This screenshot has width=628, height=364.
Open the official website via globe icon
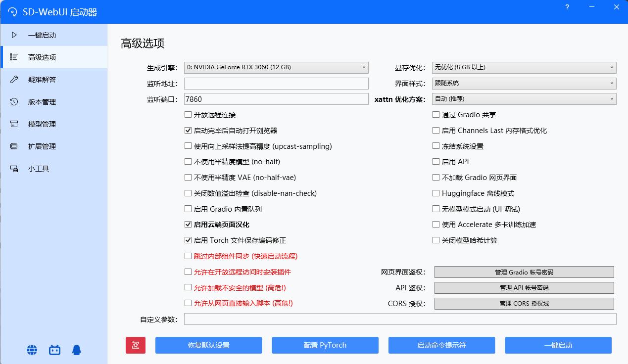32,350
